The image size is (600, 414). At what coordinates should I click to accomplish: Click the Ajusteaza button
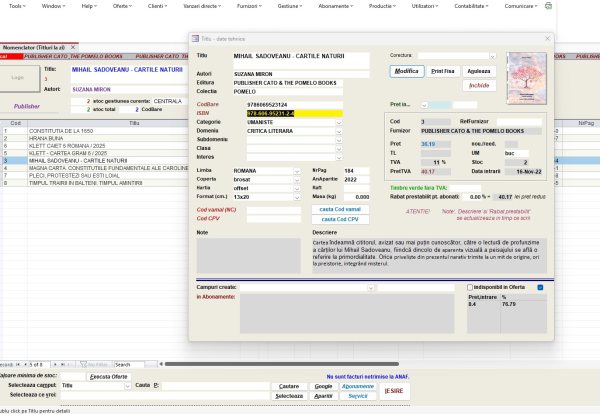[x=479, y=71]
